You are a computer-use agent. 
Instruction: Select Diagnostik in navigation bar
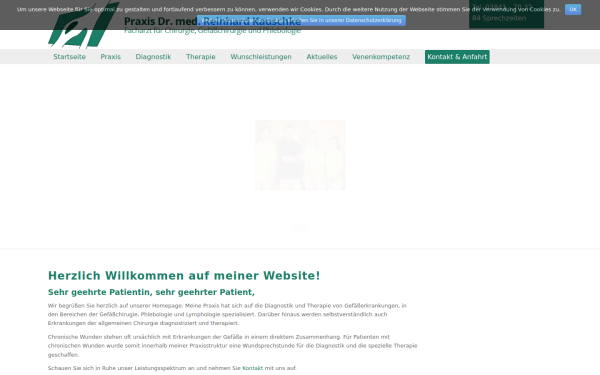153,57
